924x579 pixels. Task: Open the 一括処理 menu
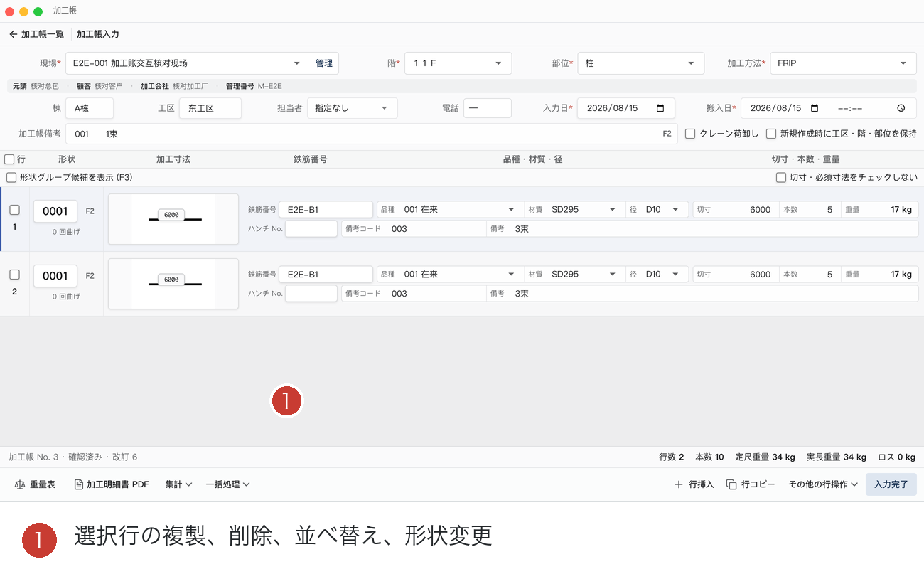tap(227, 484)
